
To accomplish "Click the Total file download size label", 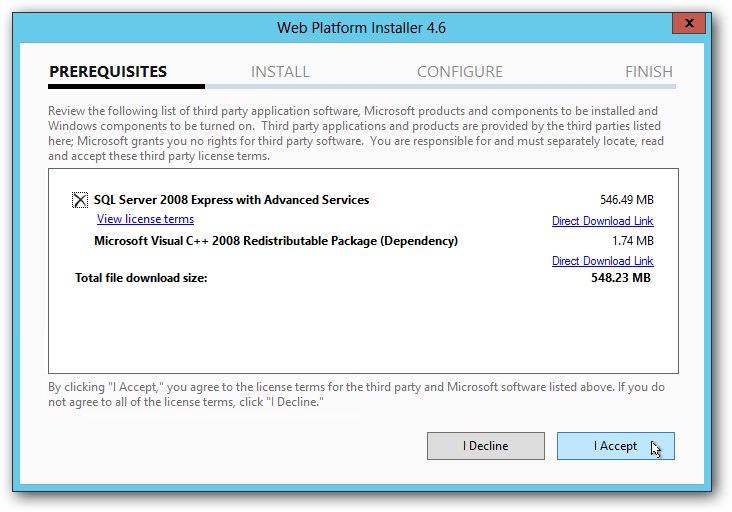I will click(x=141, y=278).
